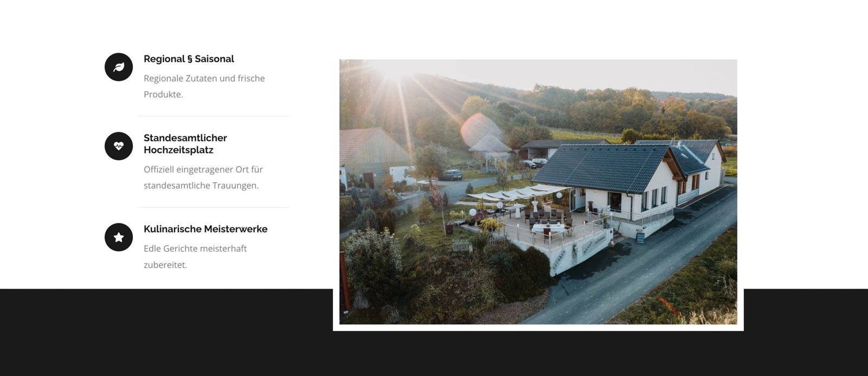Click the text Regionale Zutaten und frische Produkte
The height and width of the screenshot is (376, 868).
(205, 86)
